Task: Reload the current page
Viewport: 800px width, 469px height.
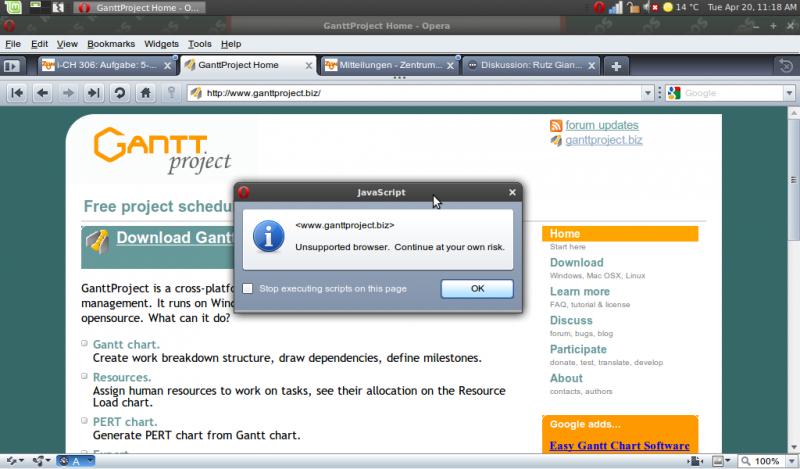Action: (x=119, y=93)
